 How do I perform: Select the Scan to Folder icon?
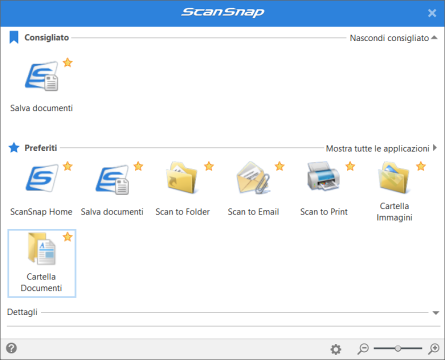click(182, 178)
